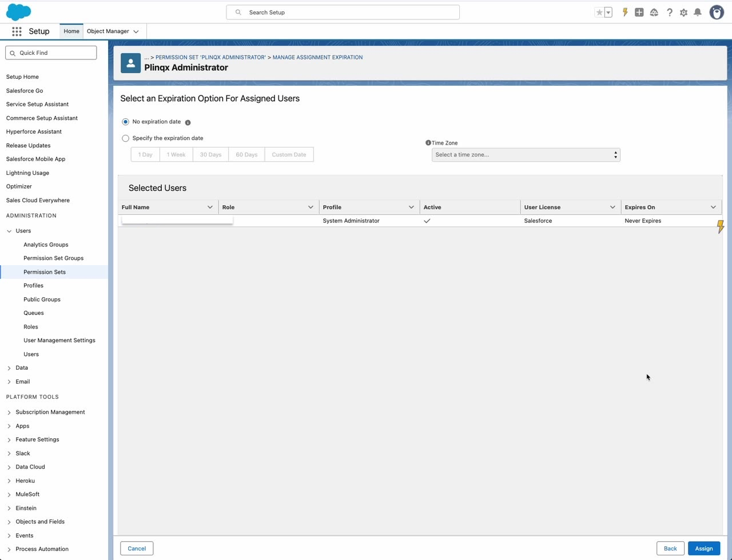732x560 pixels.
Task: Click the Salesforce cloud logo
Action: [18, 11]
